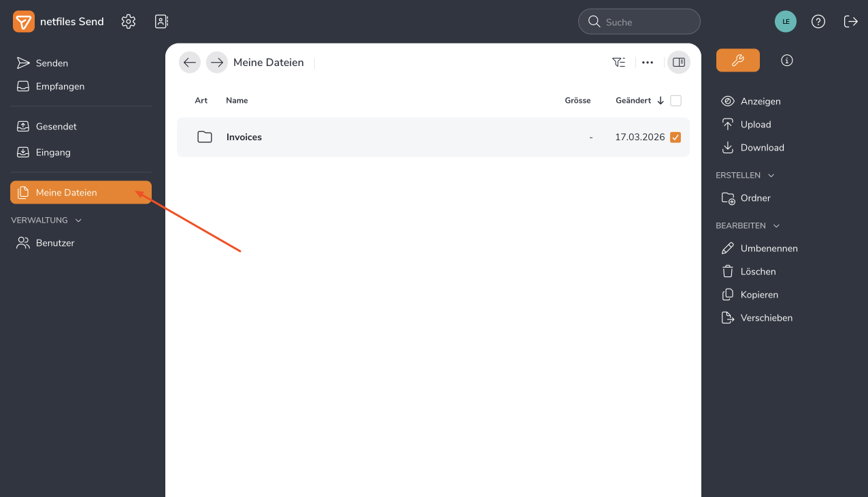Click the logout icon
This screenshot has width=868, height=497.
coord(850,22)
